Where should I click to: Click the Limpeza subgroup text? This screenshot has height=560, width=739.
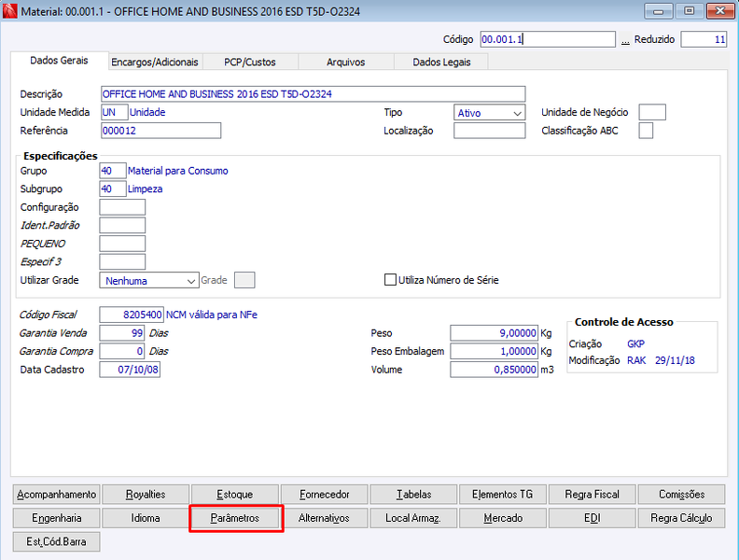(146, 189)
